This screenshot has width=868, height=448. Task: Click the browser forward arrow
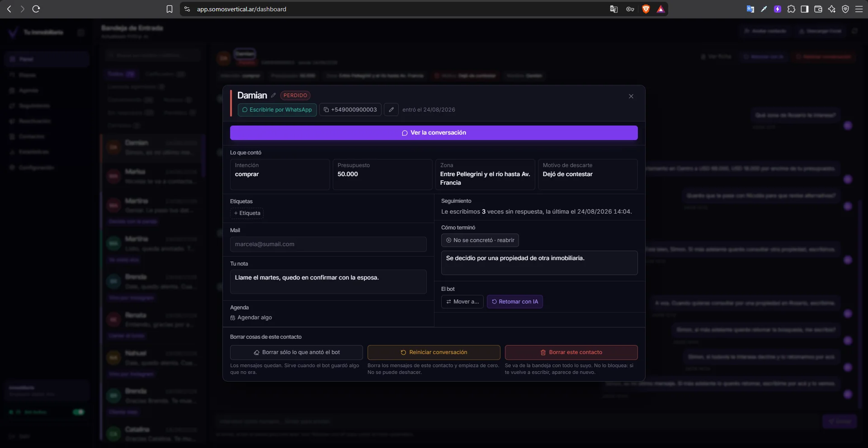pyautogui.click(x=22, y=9)
